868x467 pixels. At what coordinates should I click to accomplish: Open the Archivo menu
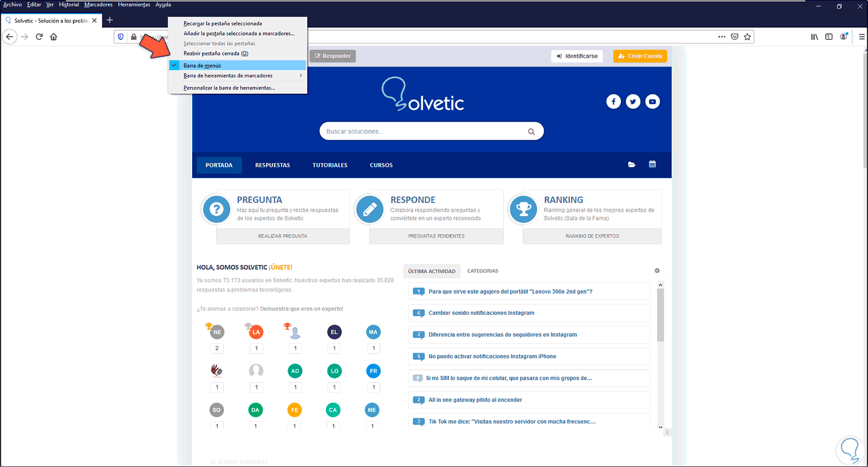click(13, 5)
